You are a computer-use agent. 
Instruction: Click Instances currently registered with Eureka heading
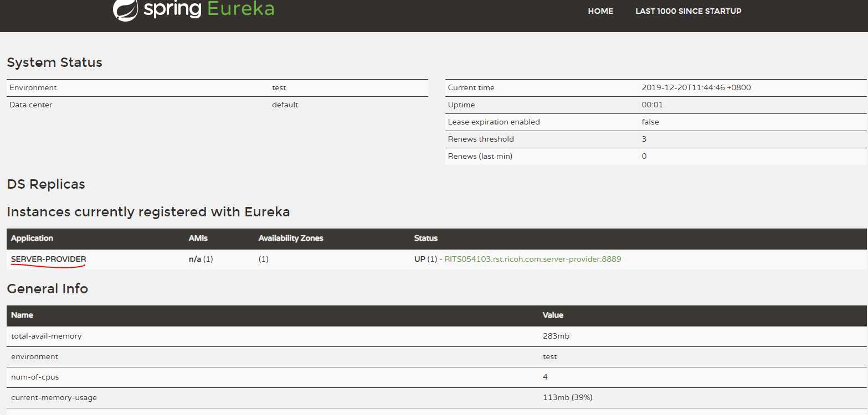[148, 212]
